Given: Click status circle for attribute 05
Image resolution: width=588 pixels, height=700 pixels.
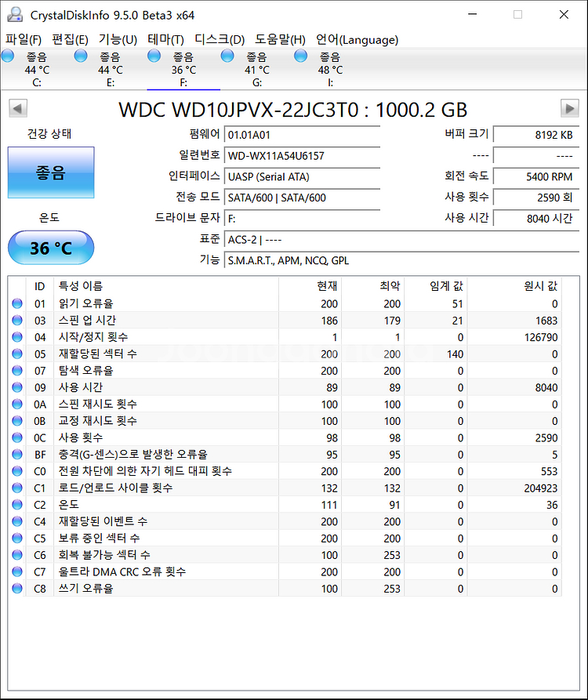Looking at the screenshot, I should [17, 354].
